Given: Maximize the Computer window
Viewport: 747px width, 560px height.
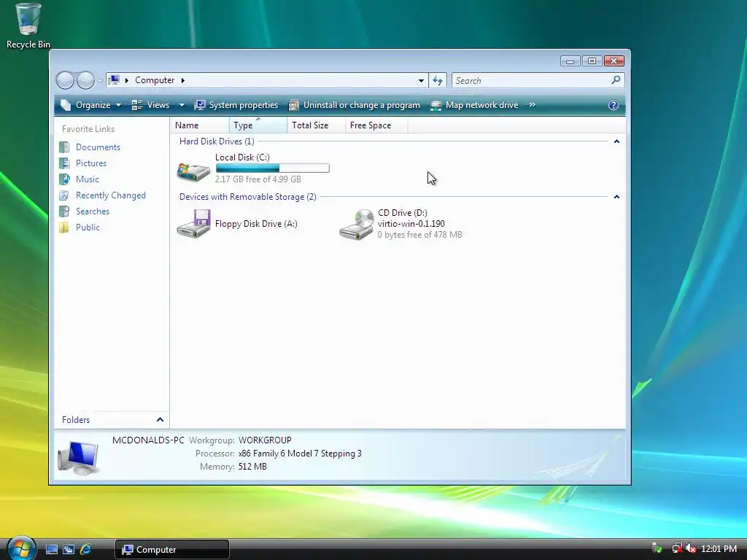Looking at the screenshot, I should click(592, 61).
